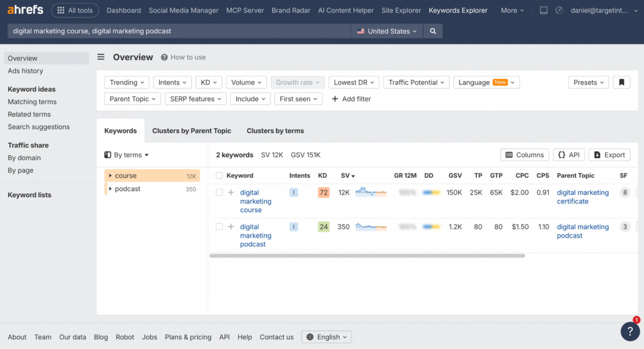644x349 pixels.
Task: Click the API button
Action: (x=569, y=155)
